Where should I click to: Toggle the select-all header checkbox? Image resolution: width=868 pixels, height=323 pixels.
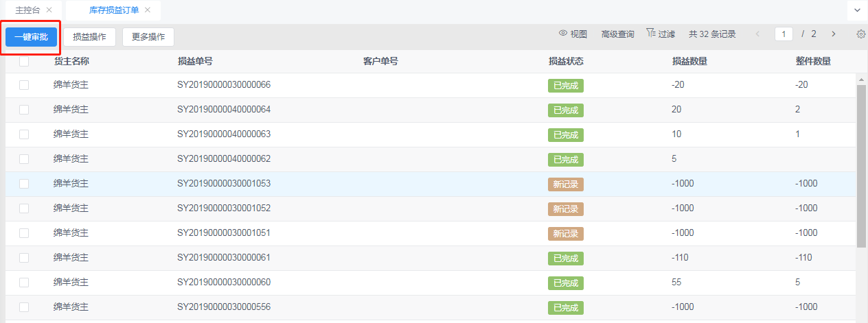tap(24, 61)
